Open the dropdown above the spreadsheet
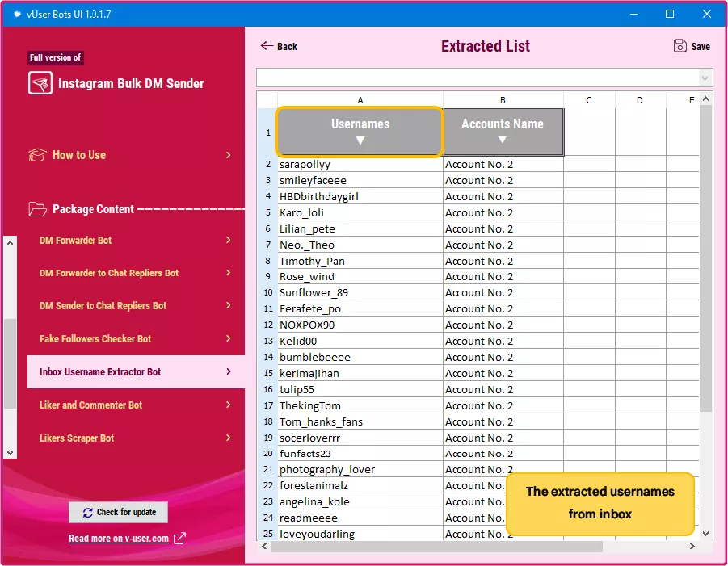The width and height of the screenshot is (728, 566). [x=705, y=78]
